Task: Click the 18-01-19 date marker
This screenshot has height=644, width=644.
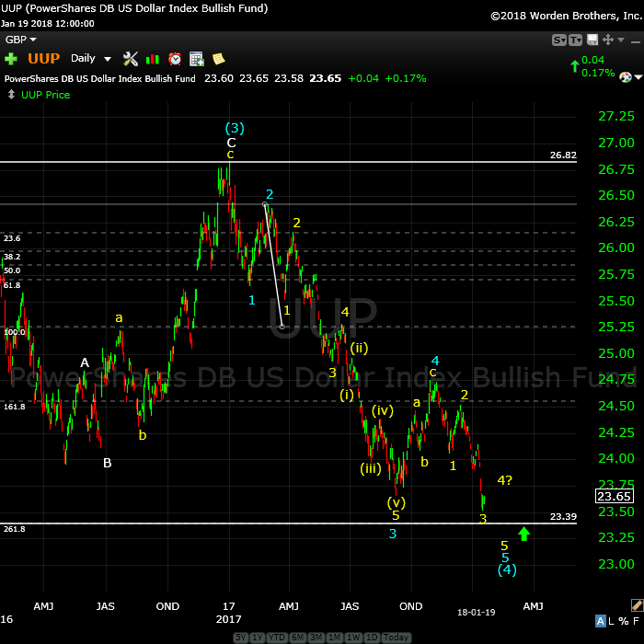Action: coord(476,613)
